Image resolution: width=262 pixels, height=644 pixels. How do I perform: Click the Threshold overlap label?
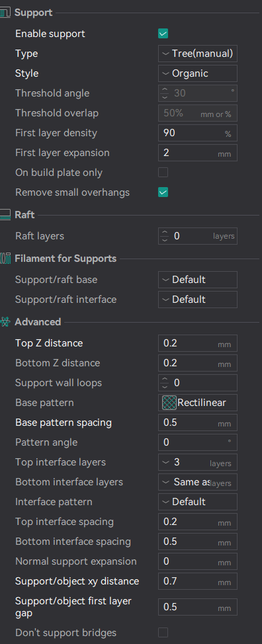coord(57,113)
